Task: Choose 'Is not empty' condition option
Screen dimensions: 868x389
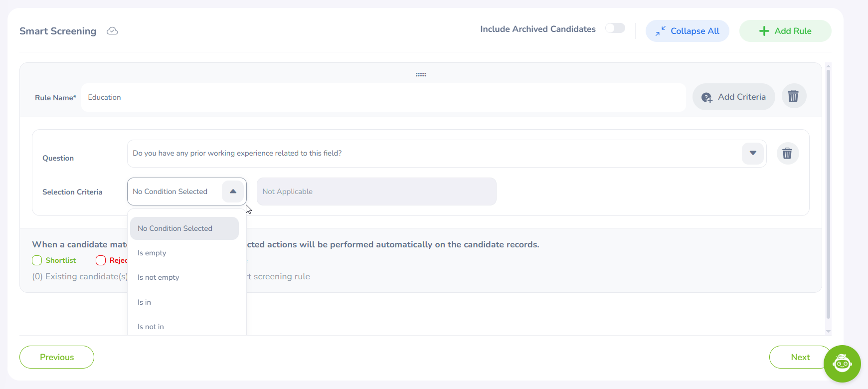Action: point(159,277)
